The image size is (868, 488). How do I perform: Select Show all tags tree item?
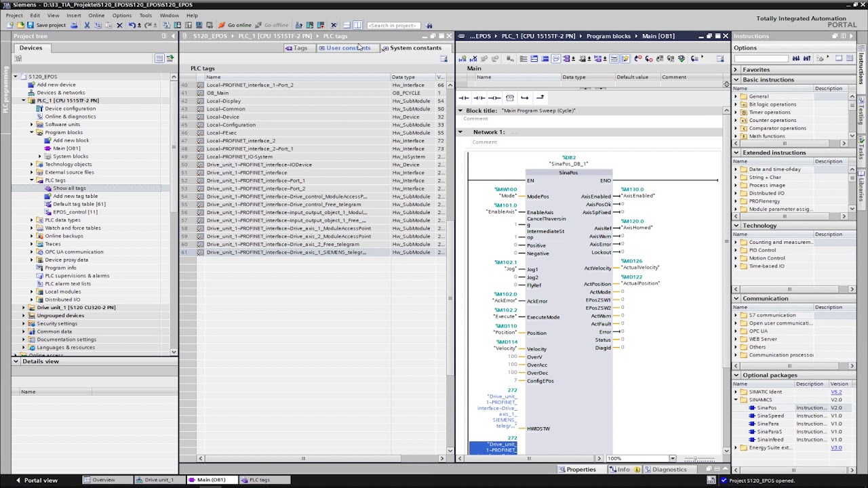[x=69, y=188]
